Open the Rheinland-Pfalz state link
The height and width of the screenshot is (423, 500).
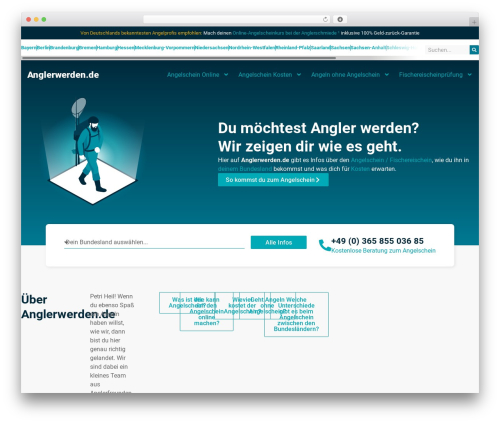(x=293, y=48)
